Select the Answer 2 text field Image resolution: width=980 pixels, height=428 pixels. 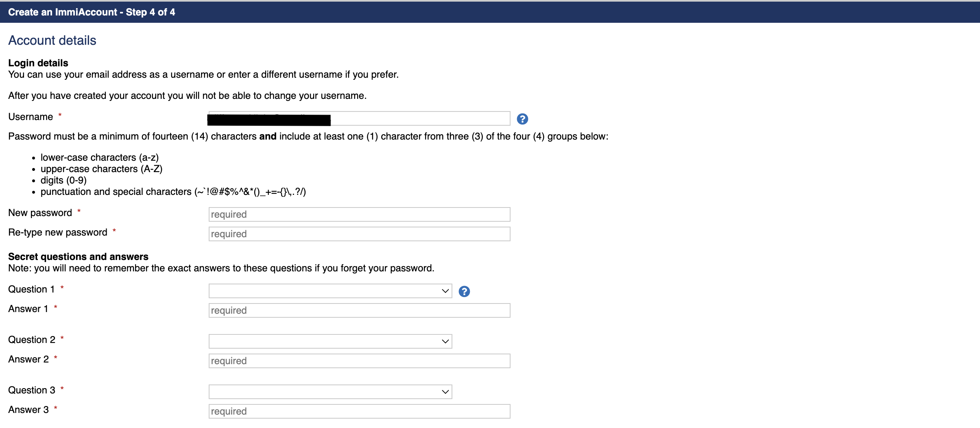359,361
